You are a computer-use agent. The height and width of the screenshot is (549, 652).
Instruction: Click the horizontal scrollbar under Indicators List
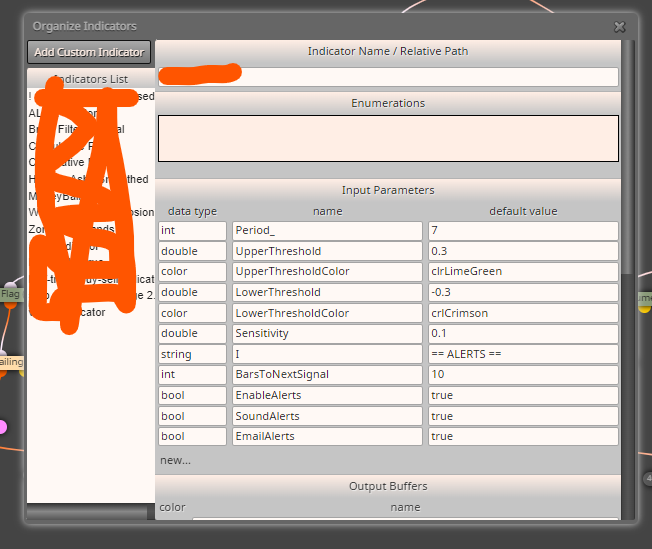point(87,512)
